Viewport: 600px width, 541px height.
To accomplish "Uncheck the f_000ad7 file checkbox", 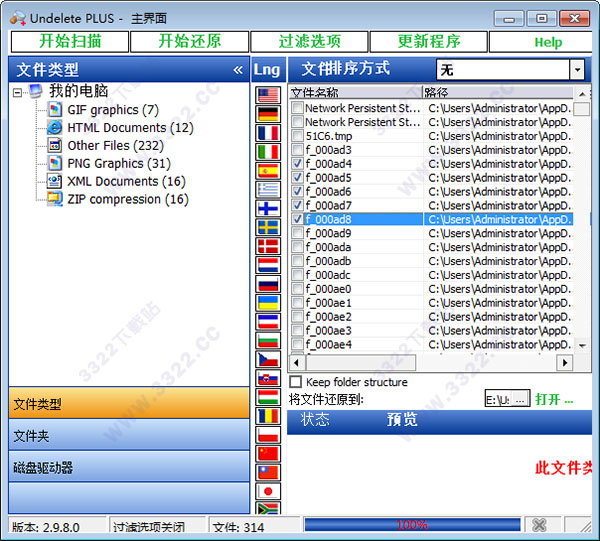I will click(297, 205).
